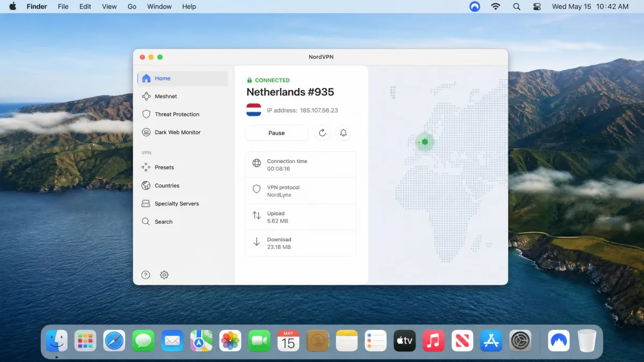Open Calendar from the Dock

[289, 341]
